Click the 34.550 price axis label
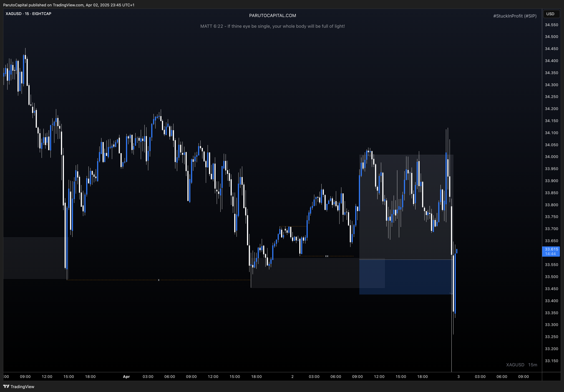The image size is (564, 392). click(551, 25)
